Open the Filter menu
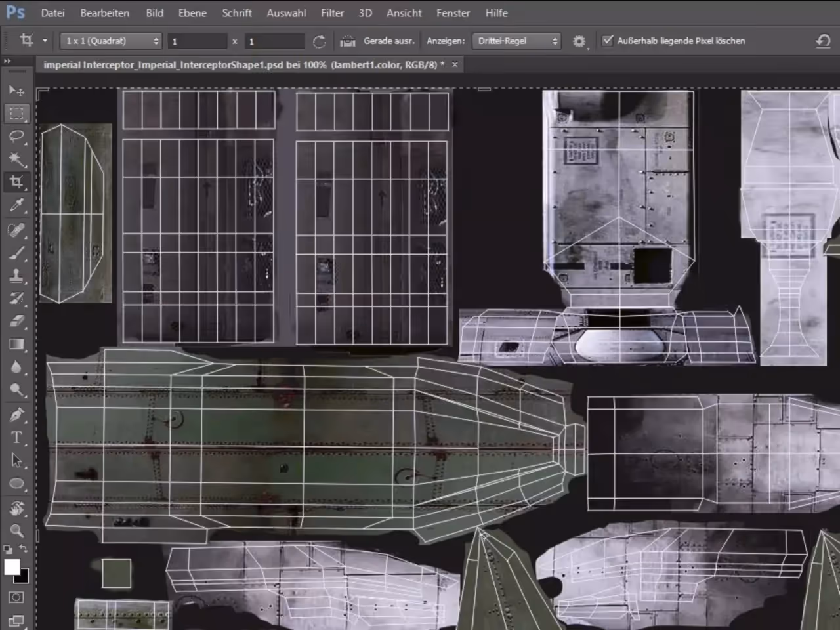 click(x=333, y=13)
